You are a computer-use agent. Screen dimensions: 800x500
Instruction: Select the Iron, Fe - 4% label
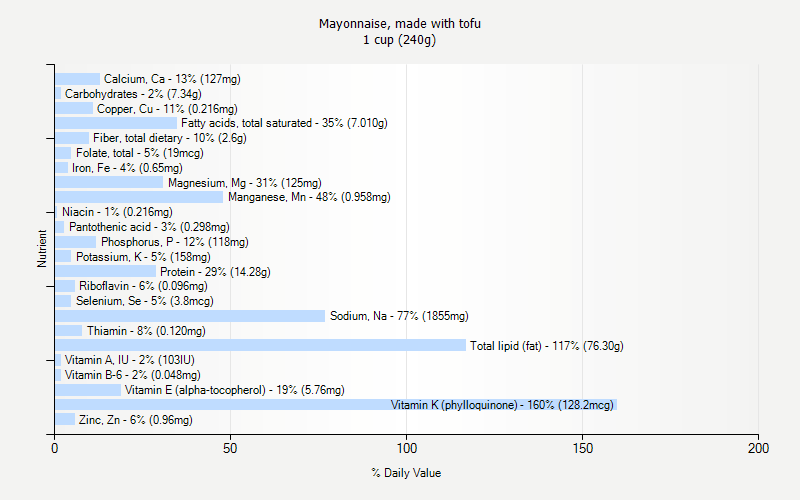coord(127,168)
